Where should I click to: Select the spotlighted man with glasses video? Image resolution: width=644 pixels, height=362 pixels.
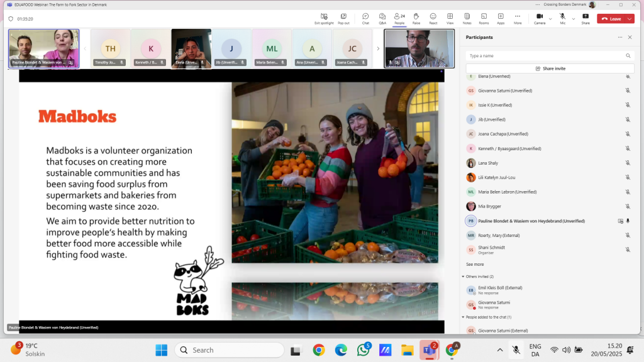[x=419, y=48]
